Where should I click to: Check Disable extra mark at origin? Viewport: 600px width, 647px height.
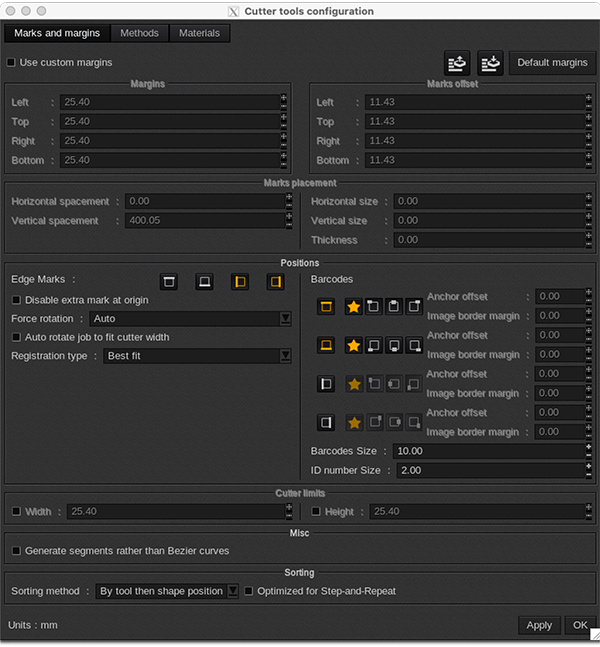(16, 300)
